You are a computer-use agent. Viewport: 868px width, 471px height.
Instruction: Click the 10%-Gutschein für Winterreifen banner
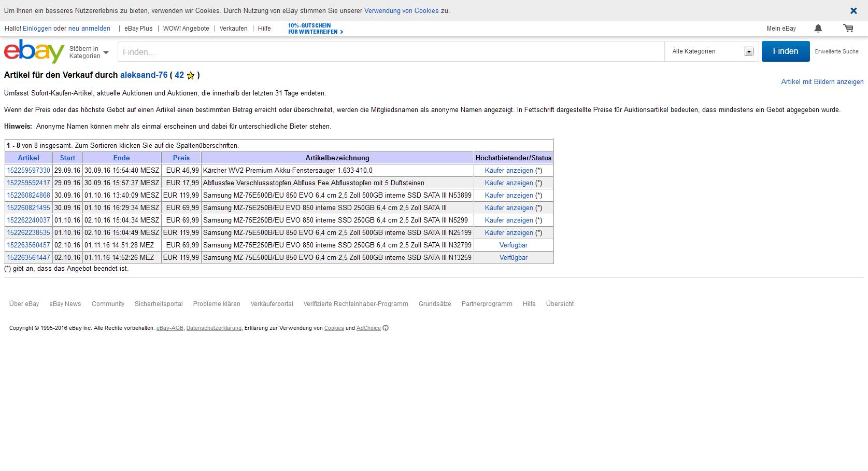[x=316, y=29]
